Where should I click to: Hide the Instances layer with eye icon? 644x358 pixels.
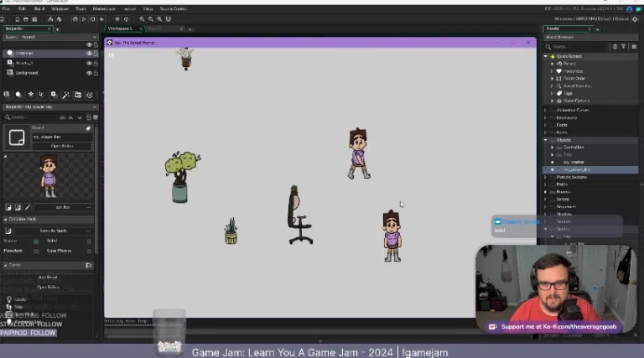(88, 53)
